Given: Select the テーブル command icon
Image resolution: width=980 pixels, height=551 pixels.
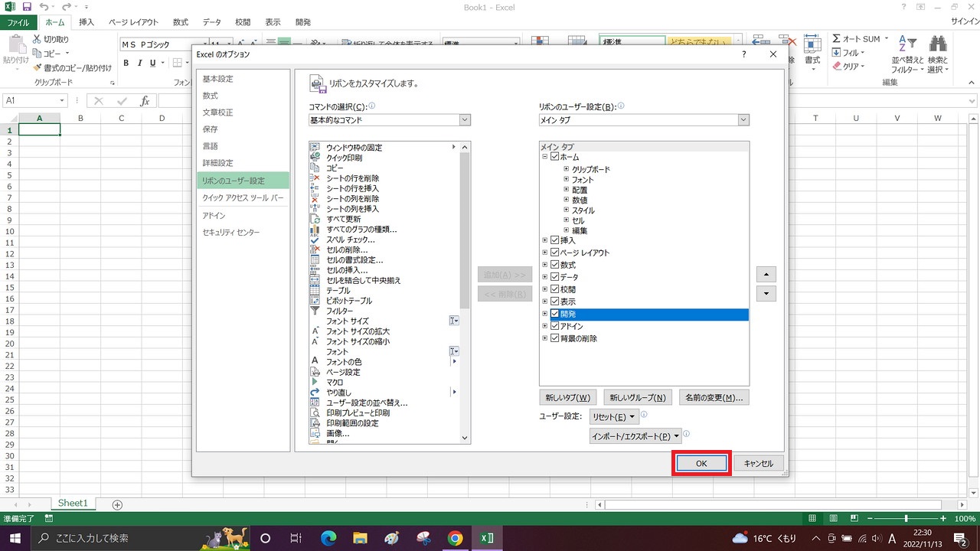Looking at the screenshot, I should pyautogui.click(x=314, y=290).
